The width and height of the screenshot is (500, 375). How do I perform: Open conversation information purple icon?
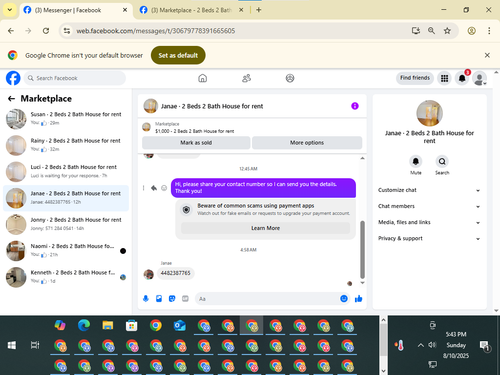(355, 106)
